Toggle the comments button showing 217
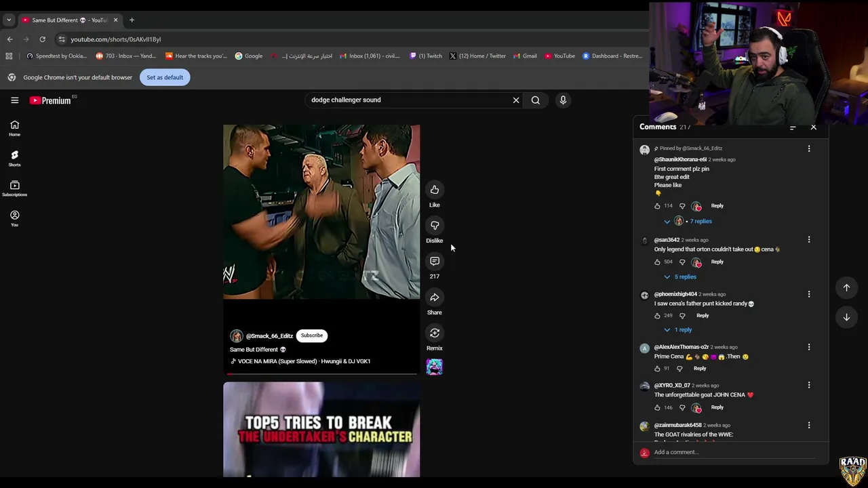Viewport: 868px width, 488px height. pyautogui.click(x=435, y=262)
